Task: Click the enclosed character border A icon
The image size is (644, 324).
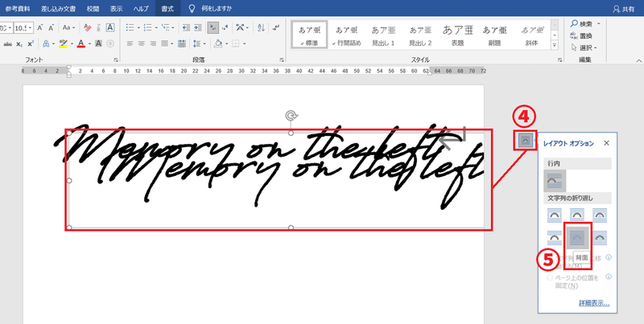Action: point(110,28)
